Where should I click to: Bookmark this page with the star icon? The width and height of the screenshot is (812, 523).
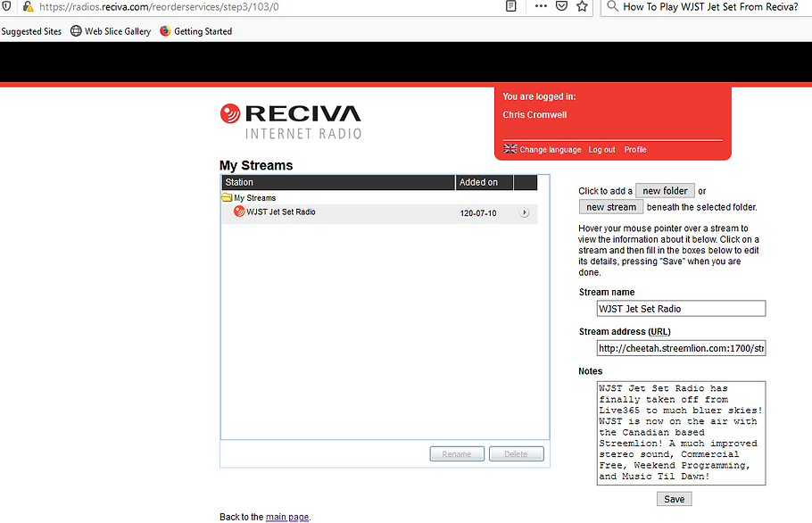(582, 6)
